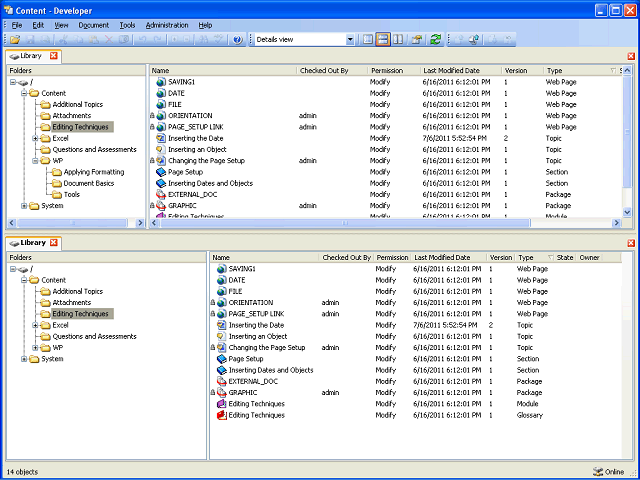Click the Open folder toolbar icon

tap(15, 40)
